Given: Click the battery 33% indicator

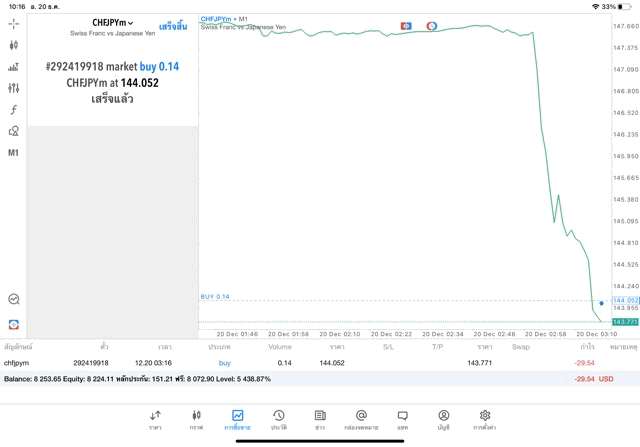Looking at the screenshot, I should (x=616, y=7).
